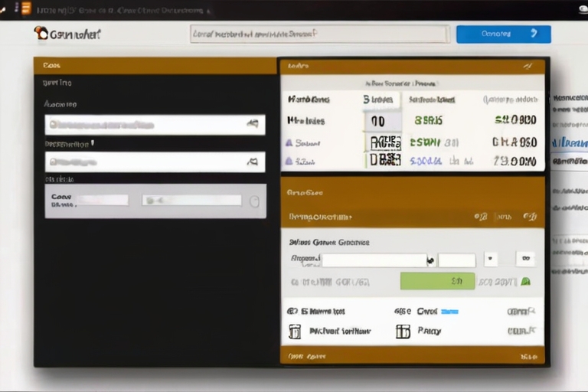Open the blue link next to "Cvrd"
Image resolution: width=588 pixels, height=392 pixels.
449,312
